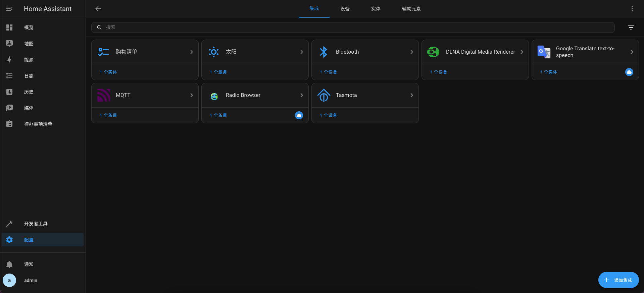Expand 太阳 card chevron
The height and width of the screenshot is (293, 644).
pos(302,52)
